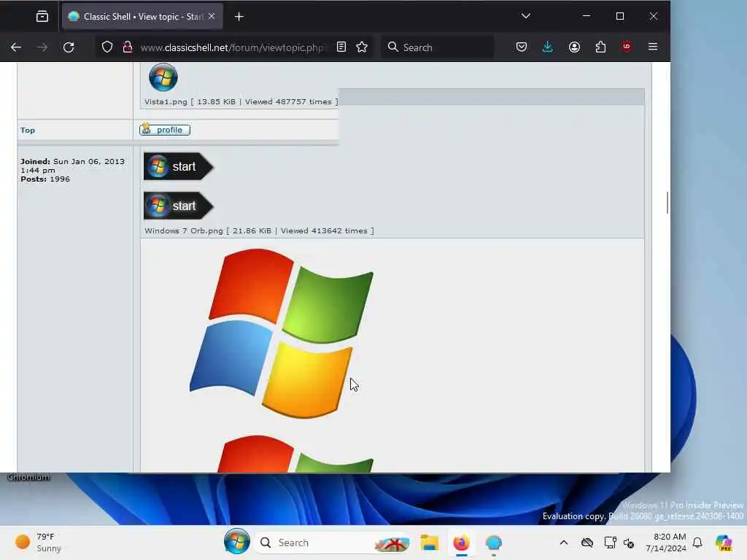Open extensions puzzle icon

pos(601,47)
